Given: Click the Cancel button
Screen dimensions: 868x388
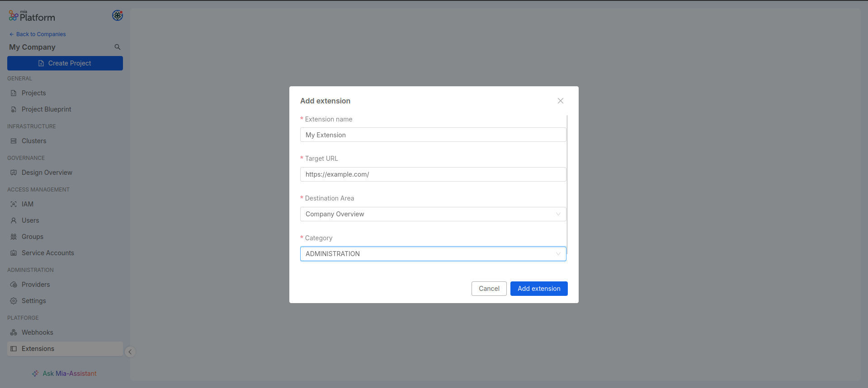Looking at the screenshot, I should pos(489,289).
